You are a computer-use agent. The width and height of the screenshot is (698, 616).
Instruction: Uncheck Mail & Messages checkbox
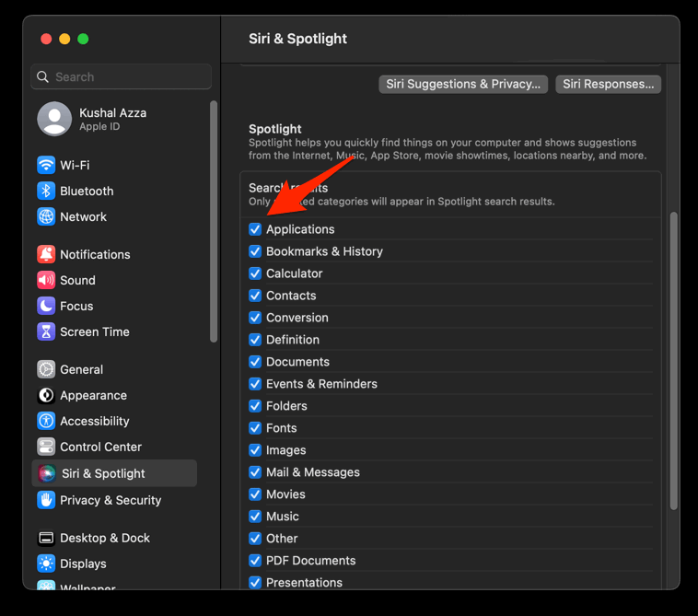(255, 472)
